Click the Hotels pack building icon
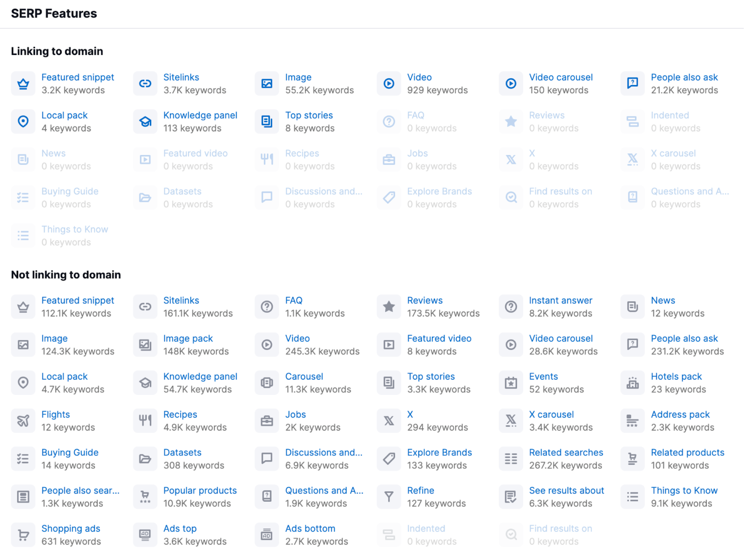Viewport: 747px width, 560px height. click(x=633, y=383)
